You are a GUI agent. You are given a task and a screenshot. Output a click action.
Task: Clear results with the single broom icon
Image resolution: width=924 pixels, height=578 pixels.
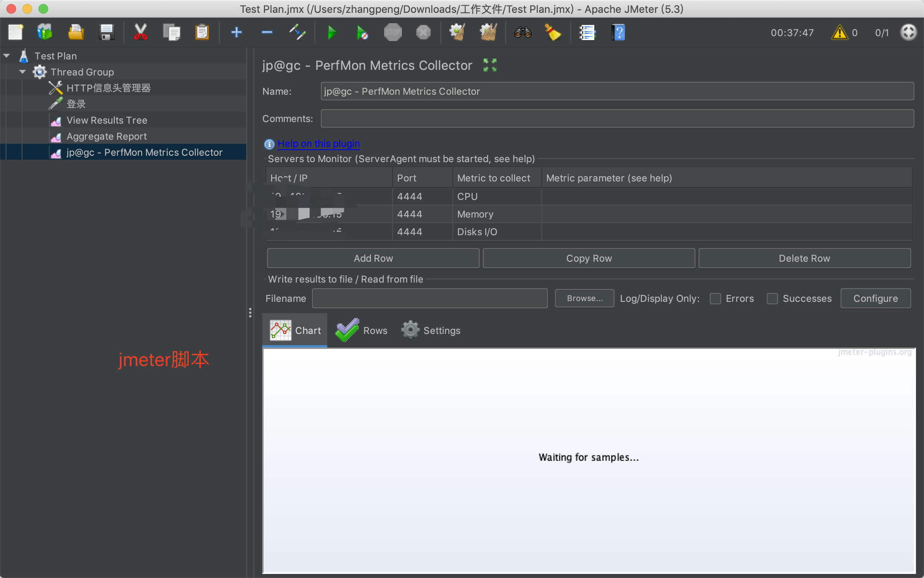pos(457,33)
